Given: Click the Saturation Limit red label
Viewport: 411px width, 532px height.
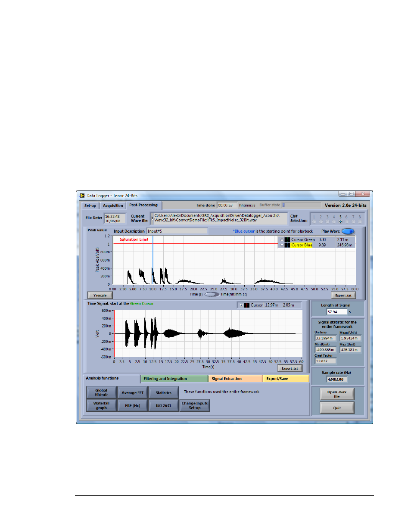Looking at the screenshot, I should tap(134, 240).
